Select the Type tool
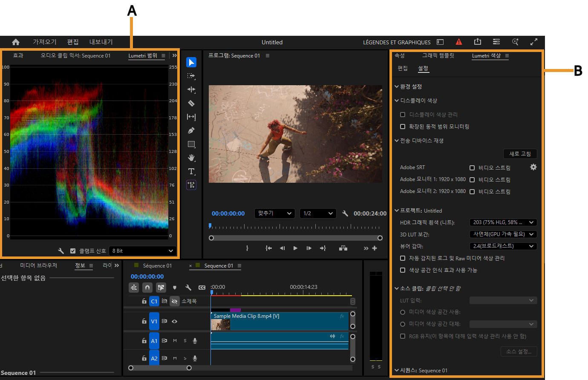Viewport: 588px width, 380px height. [191, 171]
